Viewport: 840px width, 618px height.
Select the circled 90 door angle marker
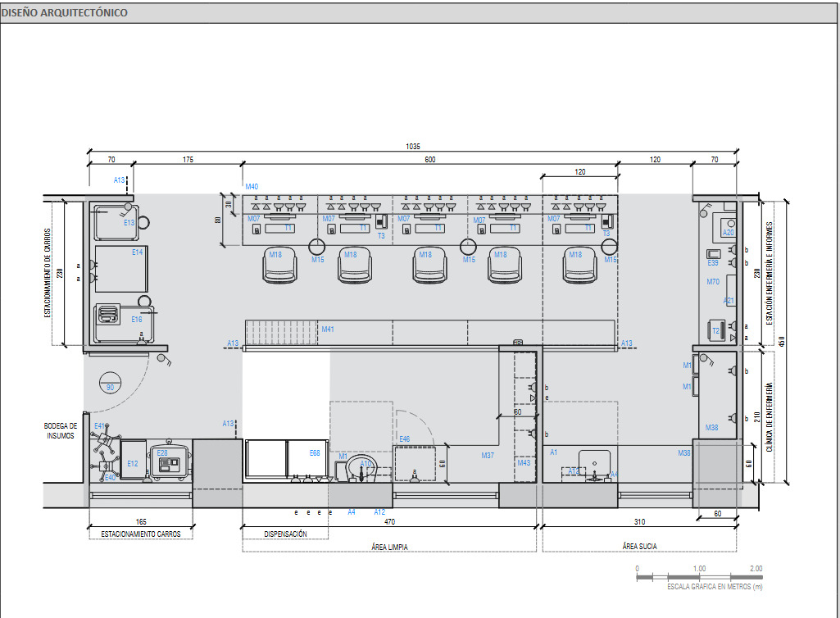(x=111, y=386)
